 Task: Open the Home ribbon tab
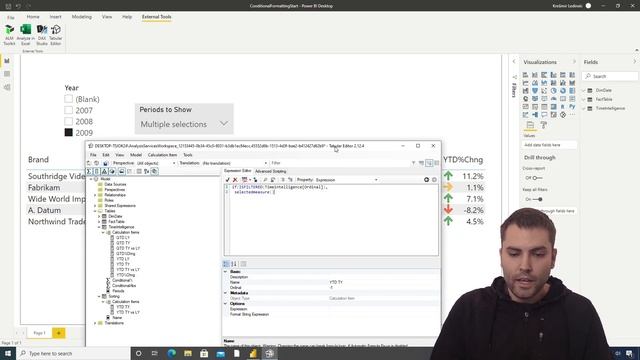[33, 17]
